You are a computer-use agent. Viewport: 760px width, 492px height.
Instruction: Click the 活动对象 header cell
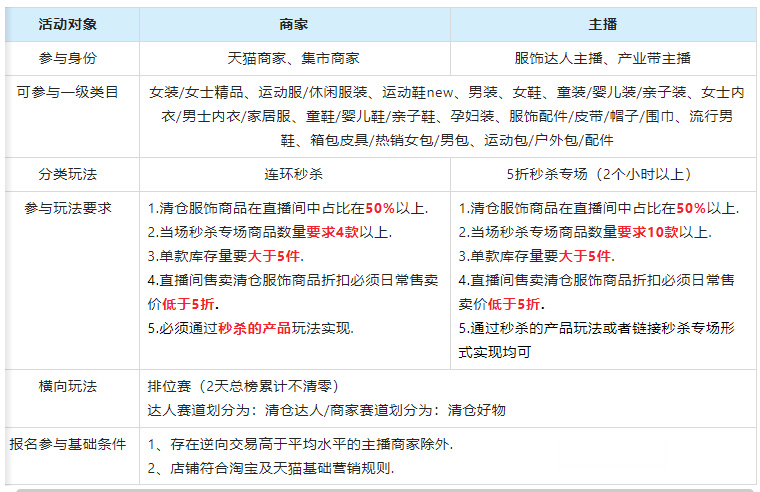(x=69, y=23)
